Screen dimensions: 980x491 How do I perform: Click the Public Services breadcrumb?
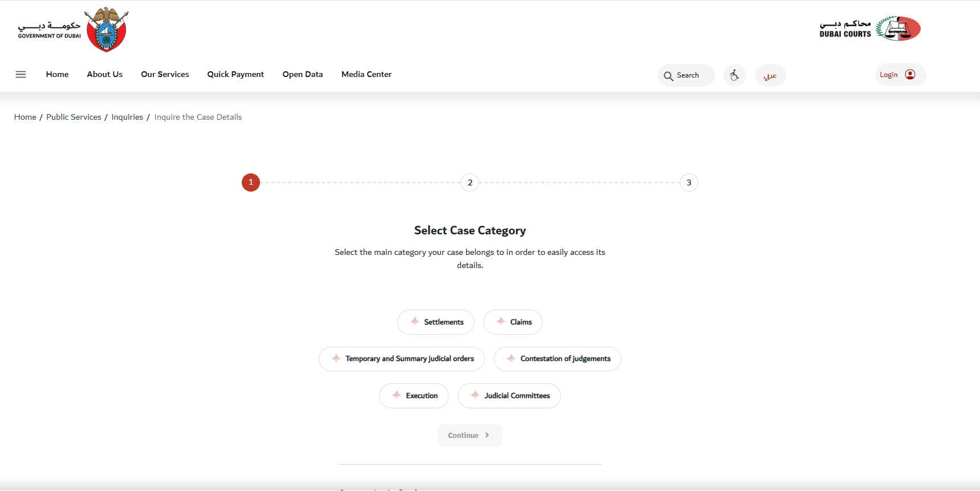coord(74,117)
